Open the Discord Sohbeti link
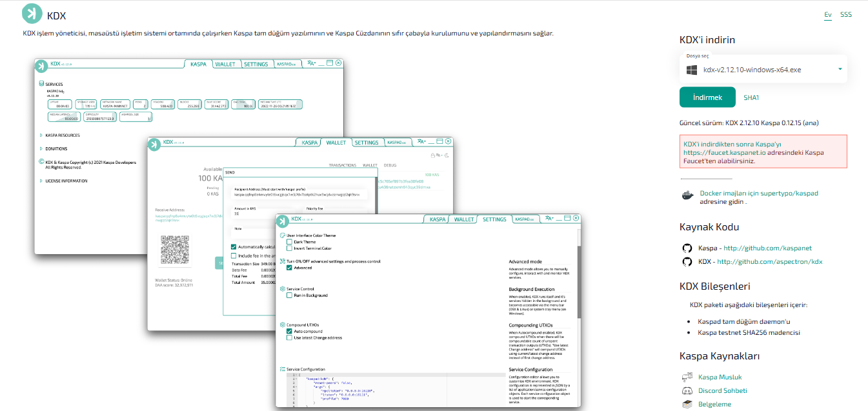The image size is (868, 411). click(x=722, y=390)
